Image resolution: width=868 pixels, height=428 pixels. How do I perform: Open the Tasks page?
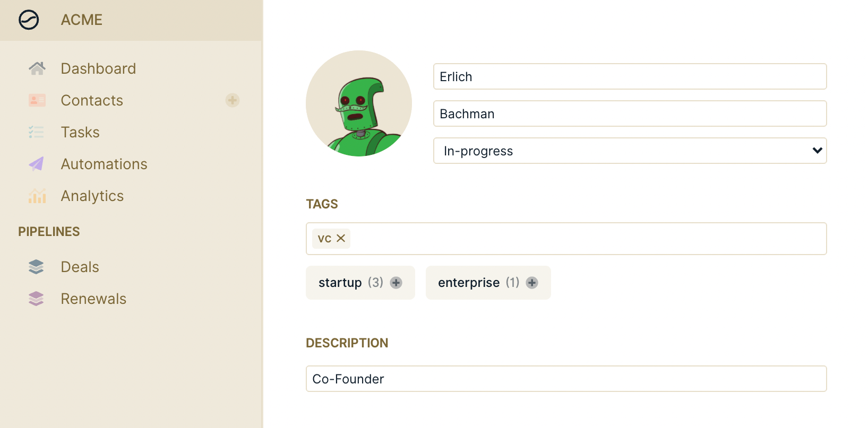click(80, 132)
